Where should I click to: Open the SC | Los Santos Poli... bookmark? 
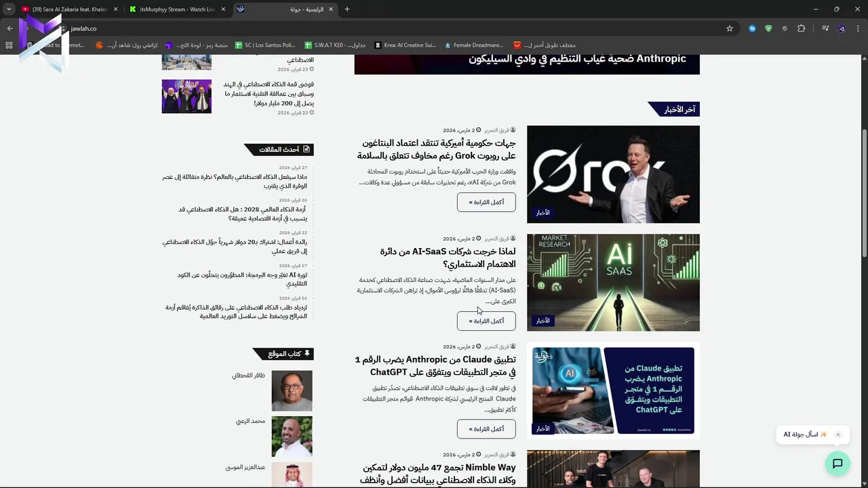(265, 45)
